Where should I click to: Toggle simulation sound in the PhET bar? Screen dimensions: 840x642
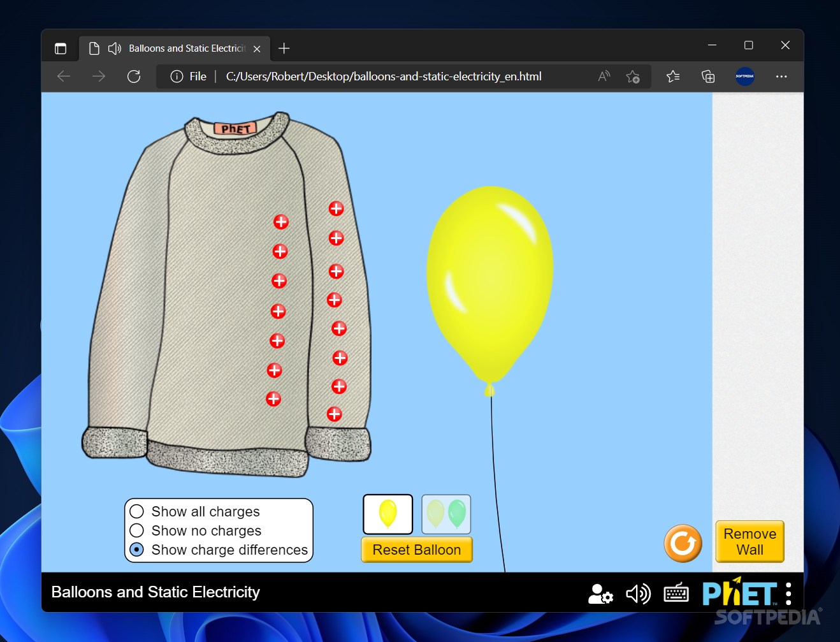638,594
